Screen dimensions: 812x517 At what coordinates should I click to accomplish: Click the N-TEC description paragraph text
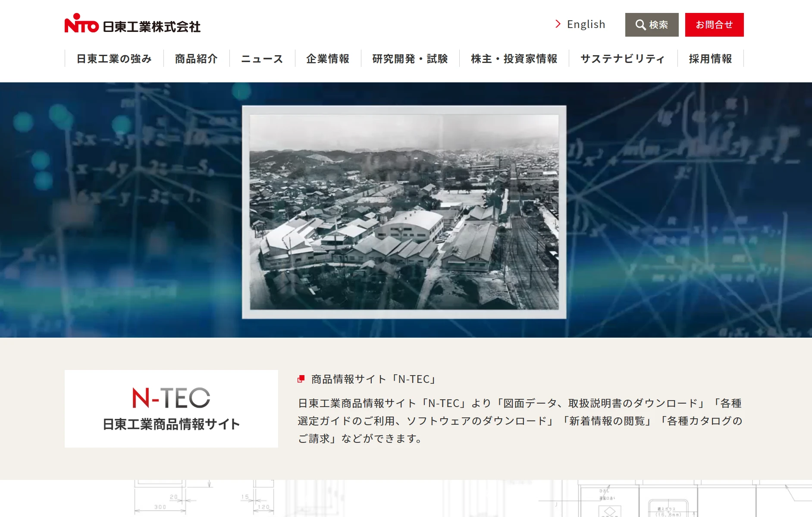520,421
